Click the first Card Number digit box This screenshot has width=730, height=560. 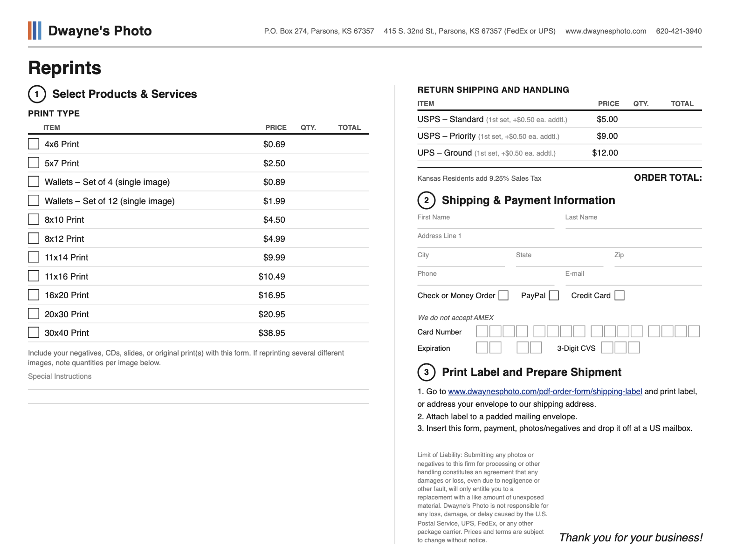482,331
